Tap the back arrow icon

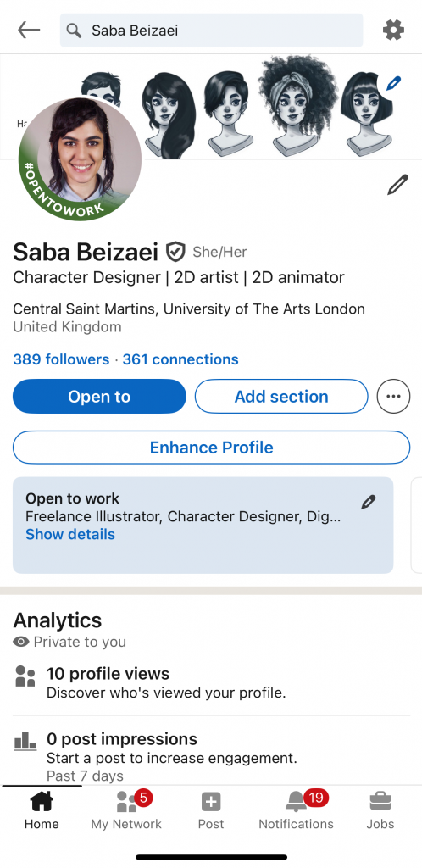pyautogui.click(x=29, y=30)
